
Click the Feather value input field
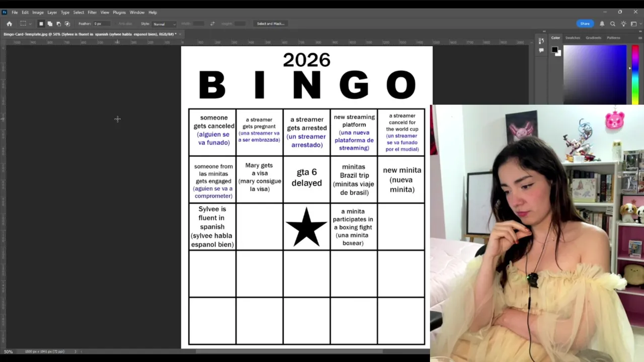click(x=103, y=24)
